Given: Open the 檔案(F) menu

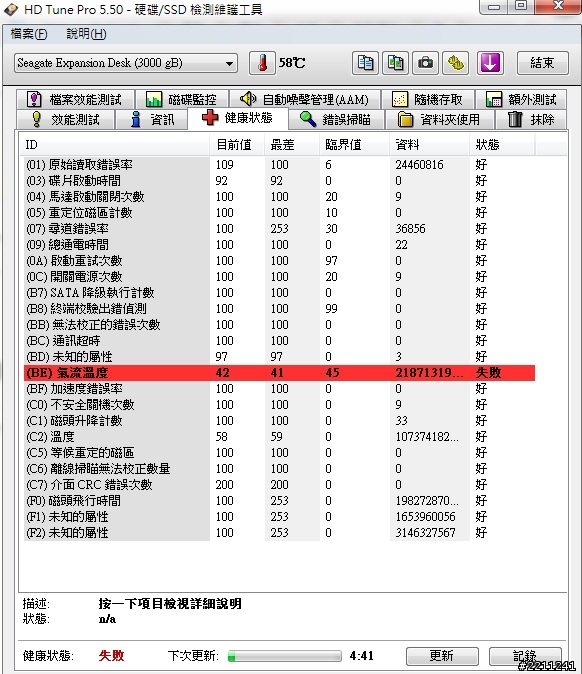Looking at the screenshot, I should pyautogui.click(x=29, y=34).
